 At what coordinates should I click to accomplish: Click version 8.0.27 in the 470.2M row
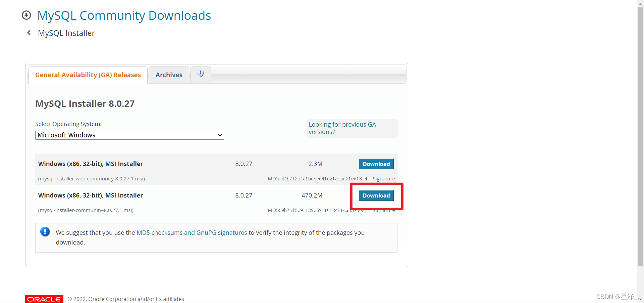point(244,196)
